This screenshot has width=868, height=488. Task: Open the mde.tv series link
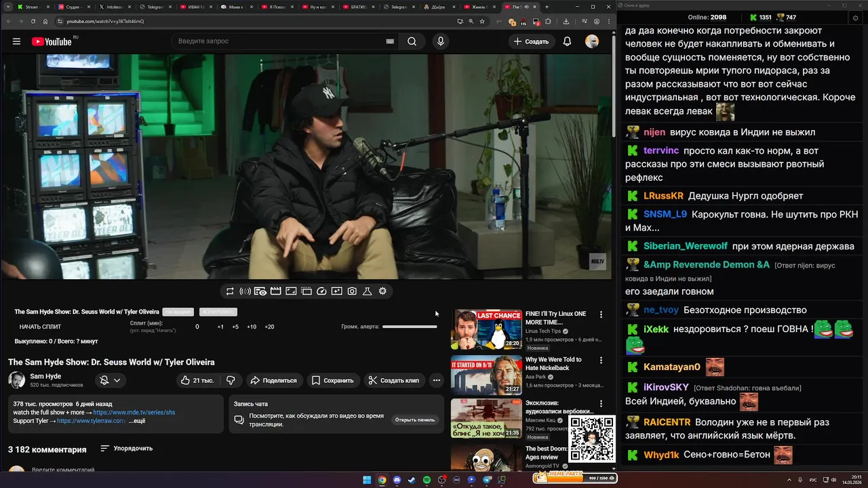pos(134,412)
